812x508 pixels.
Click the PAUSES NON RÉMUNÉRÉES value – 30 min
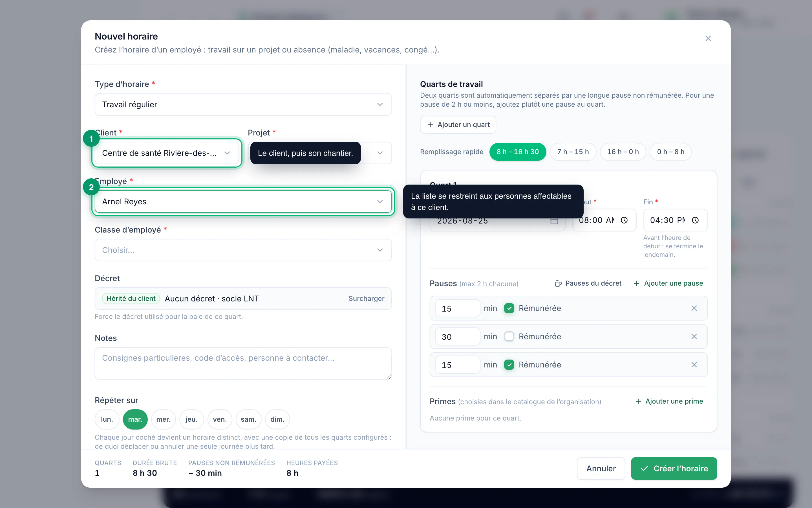[205, 473]
